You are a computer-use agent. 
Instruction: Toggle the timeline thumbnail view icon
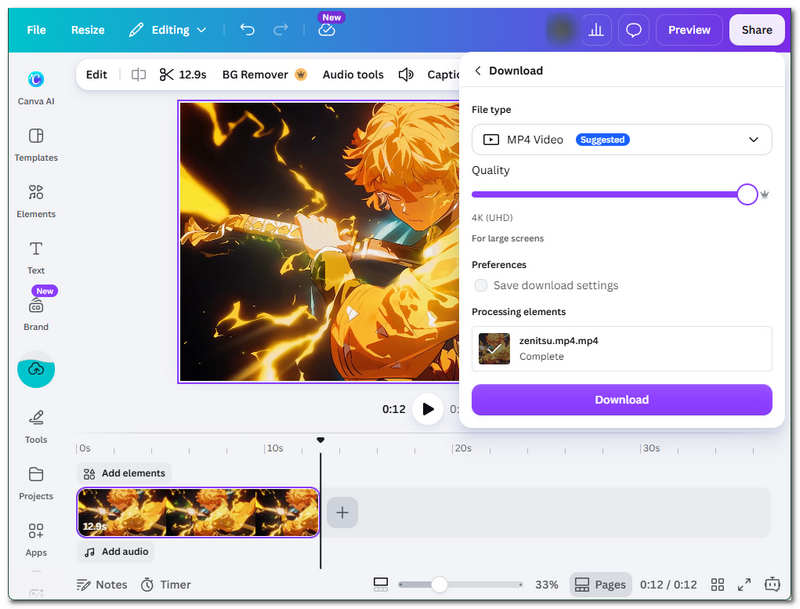(381, 585)
